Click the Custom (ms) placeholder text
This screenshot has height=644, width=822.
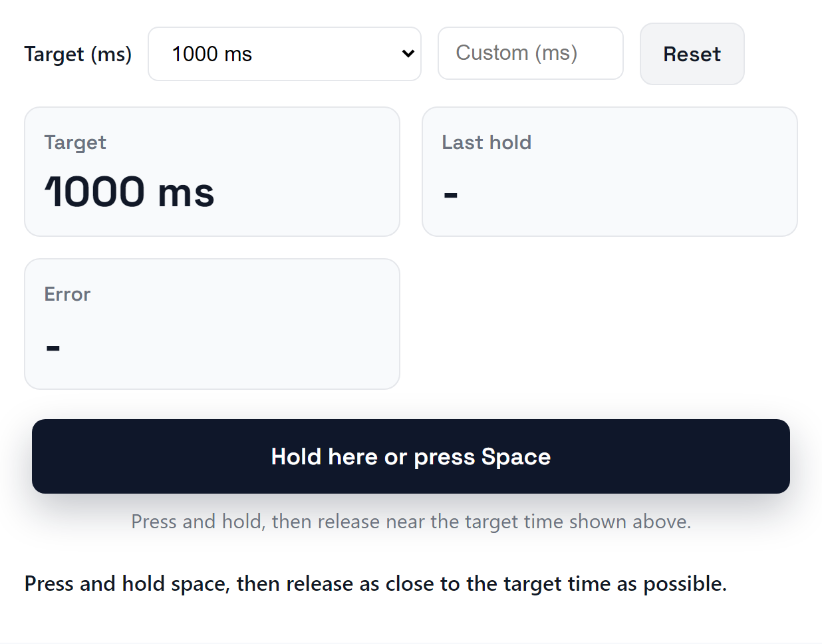click(516, 53)
